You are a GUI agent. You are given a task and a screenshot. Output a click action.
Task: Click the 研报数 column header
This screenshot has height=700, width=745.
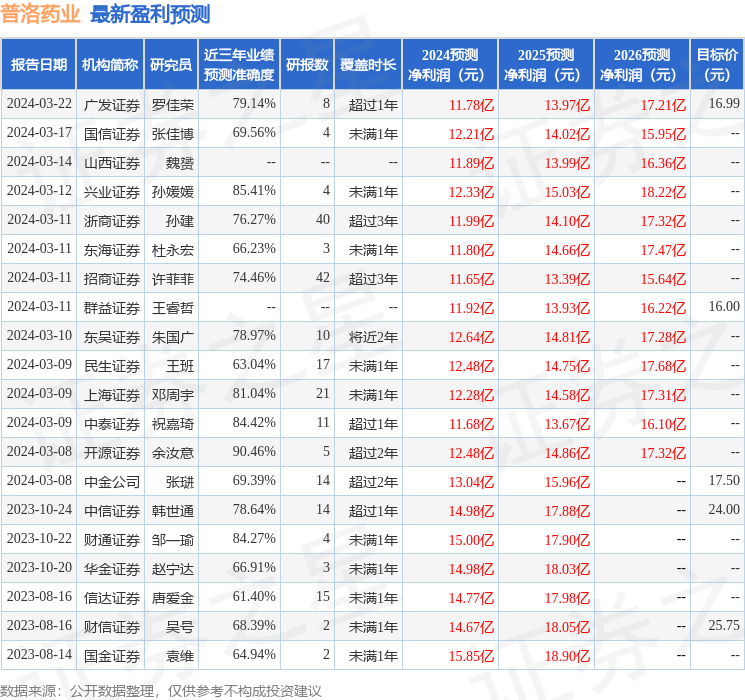307,65
